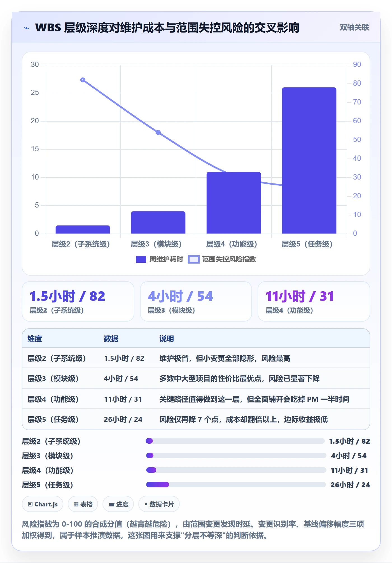Click the 层级3（模块级） progress bar
The height and width of the screenshot is (563, 392).
pyautogui.click(x=236, y=455)
